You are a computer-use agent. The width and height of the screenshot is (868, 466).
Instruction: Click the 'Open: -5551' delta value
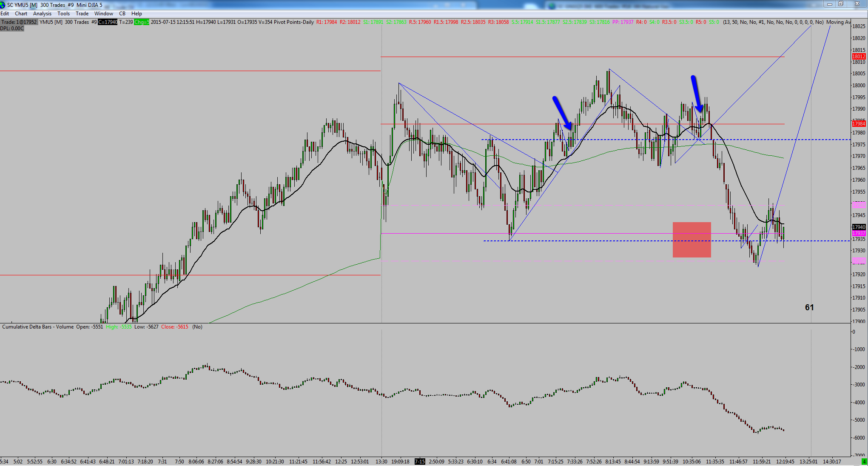(x=90, y=327)
